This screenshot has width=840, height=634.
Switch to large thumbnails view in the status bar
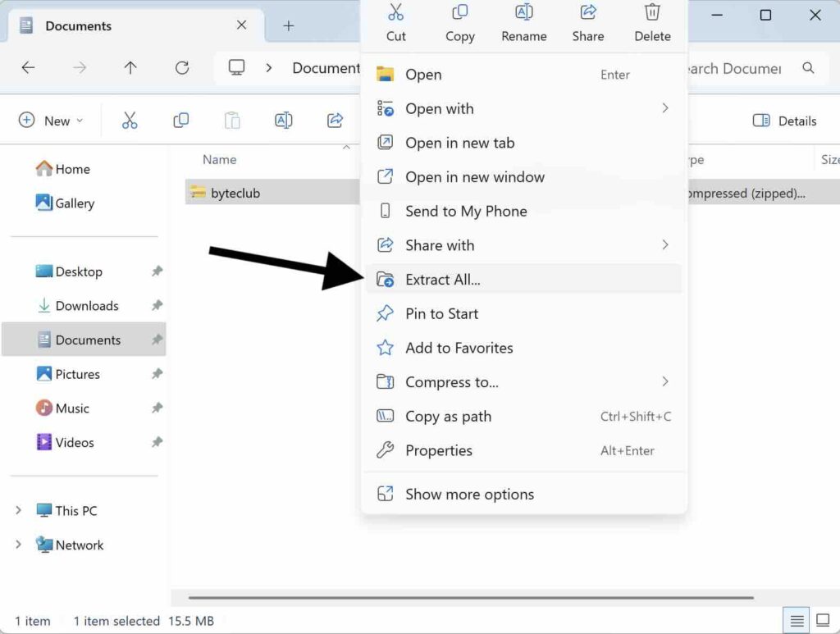coord(821,620)
